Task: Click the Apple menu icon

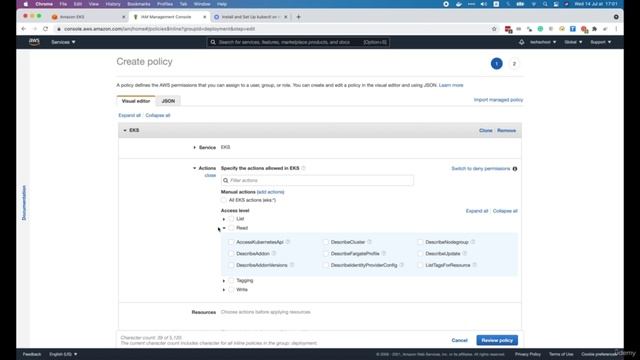Action: tap(25, 4)
